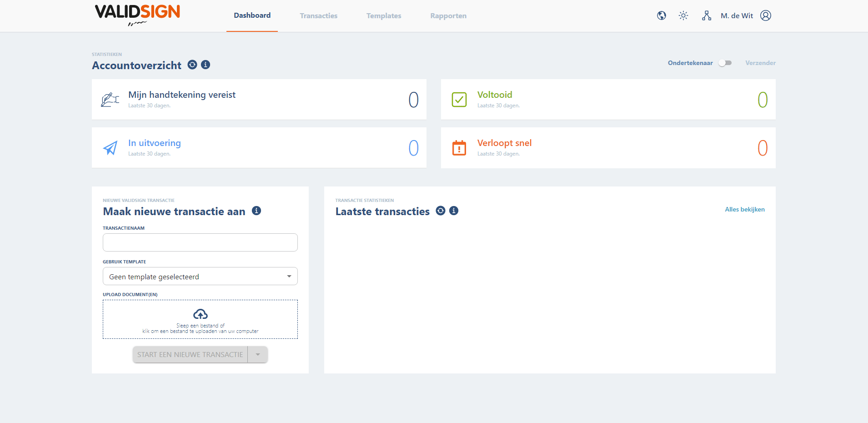The image size is (868, 423).
Task: Click the Alles bekijken link
Action: 745,209
